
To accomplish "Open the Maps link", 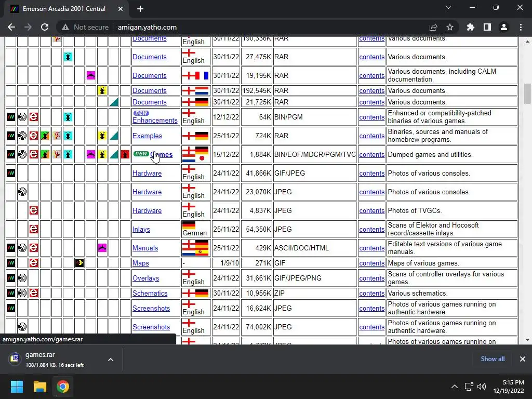I will point(140,263).
